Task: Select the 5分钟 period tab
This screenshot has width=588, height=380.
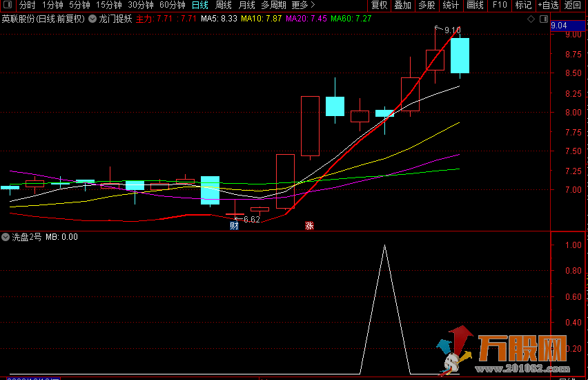Action: 79,5
